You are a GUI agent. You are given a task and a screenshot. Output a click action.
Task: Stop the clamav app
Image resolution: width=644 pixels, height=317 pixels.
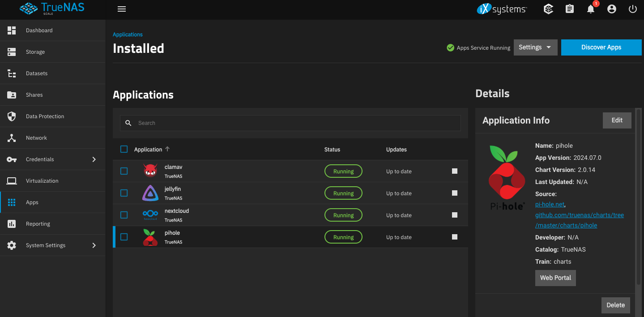[455, 171]
